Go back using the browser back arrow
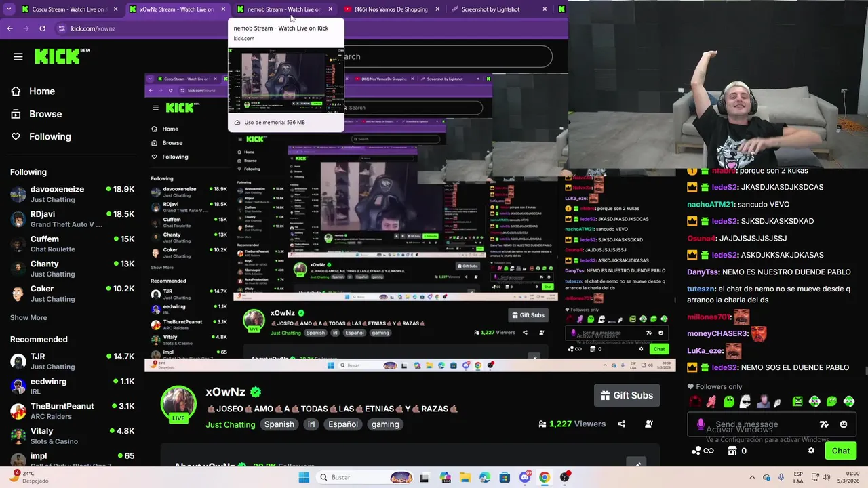Image resolution: width=868 pixels, height=488 pixels. (x=10, y=28)
